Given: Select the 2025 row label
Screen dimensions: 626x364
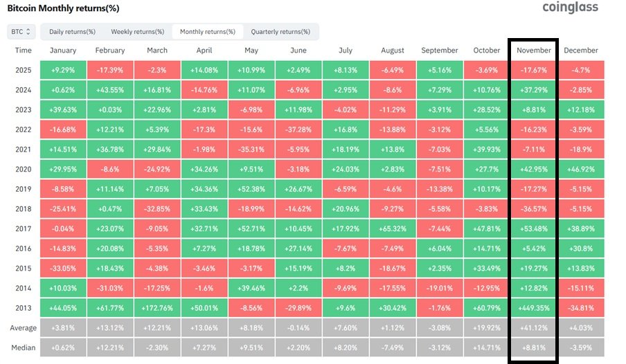Looking at the screenshot, I should [x=23, y=70].
